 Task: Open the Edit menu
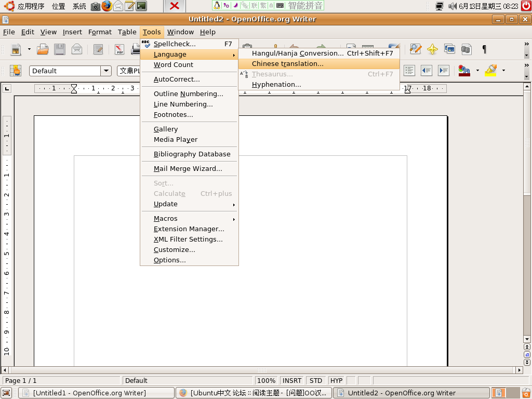(x=28, y=32)
